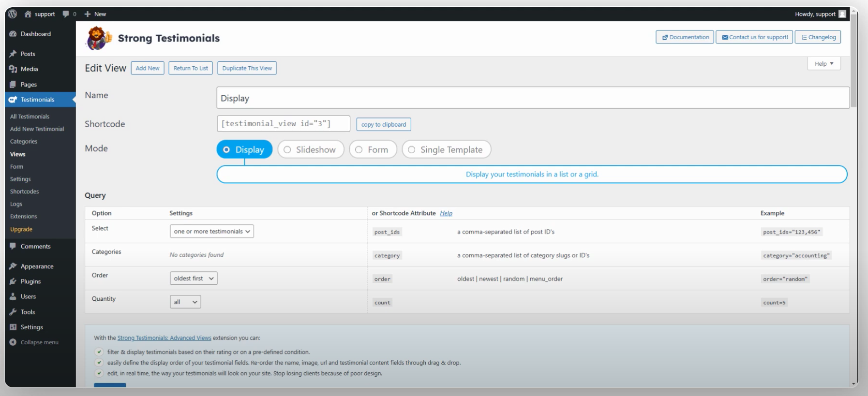Open Plugins via sidebar plug icon

13,281
